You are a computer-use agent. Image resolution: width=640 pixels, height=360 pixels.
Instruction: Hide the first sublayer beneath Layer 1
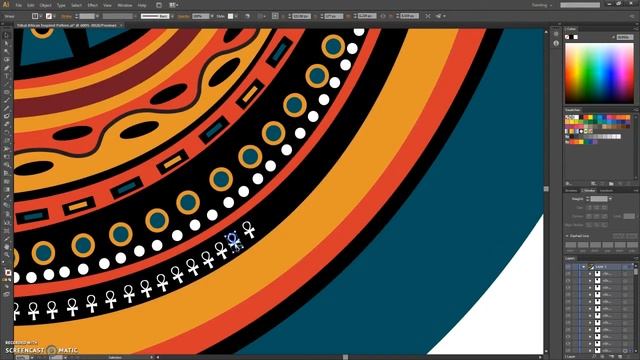coord(568,274)
